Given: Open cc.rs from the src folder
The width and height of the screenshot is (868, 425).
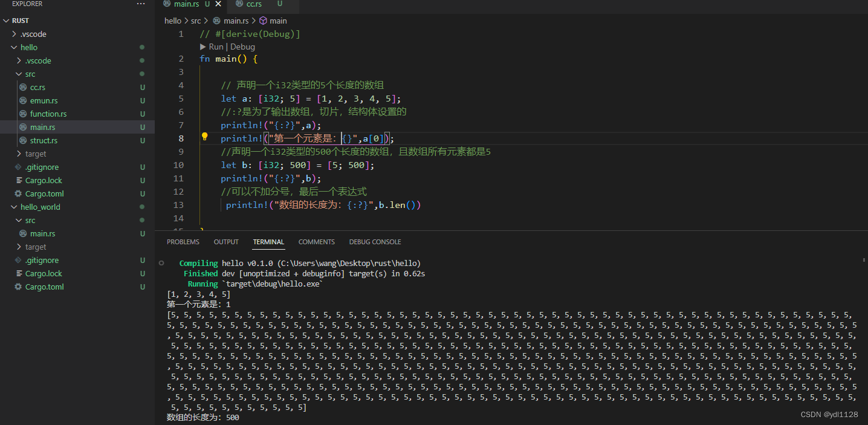Looking at the screenshot, I should 39,87.
